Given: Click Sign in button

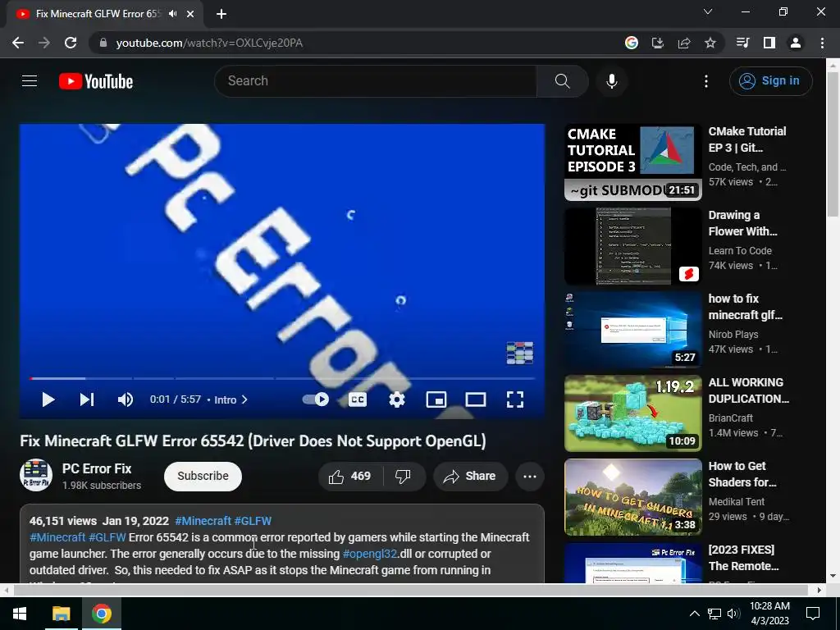Looking at the screenshot, I should coord(770,81).
